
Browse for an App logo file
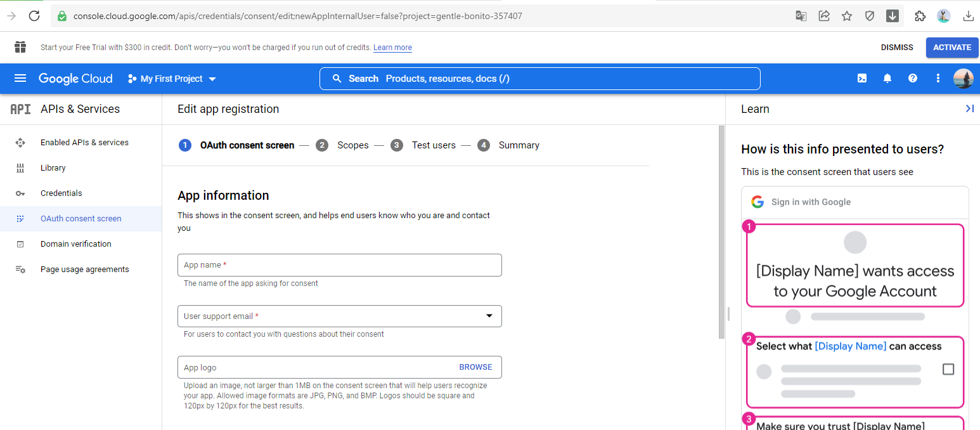click(x=475, y=367)
